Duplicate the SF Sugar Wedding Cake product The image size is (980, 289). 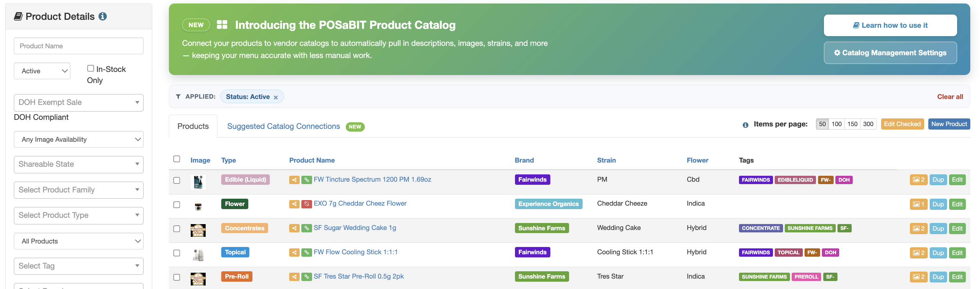(x=938, y=229)
